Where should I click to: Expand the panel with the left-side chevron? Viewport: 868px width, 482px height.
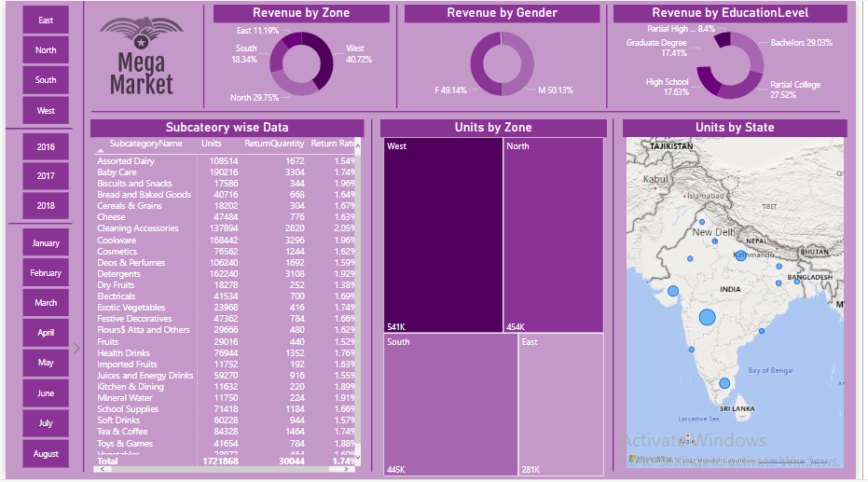coord(76,348)
